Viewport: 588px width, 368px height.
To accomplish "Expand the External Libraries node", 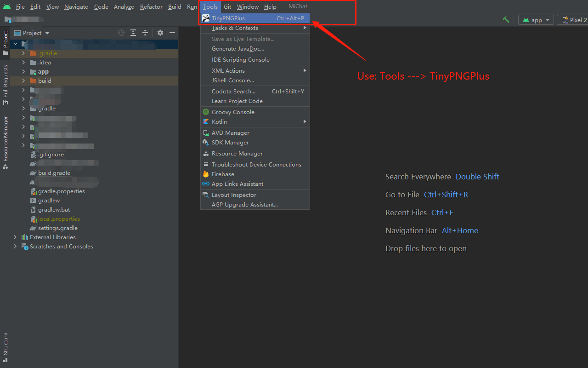I will (x=15, y=237).
